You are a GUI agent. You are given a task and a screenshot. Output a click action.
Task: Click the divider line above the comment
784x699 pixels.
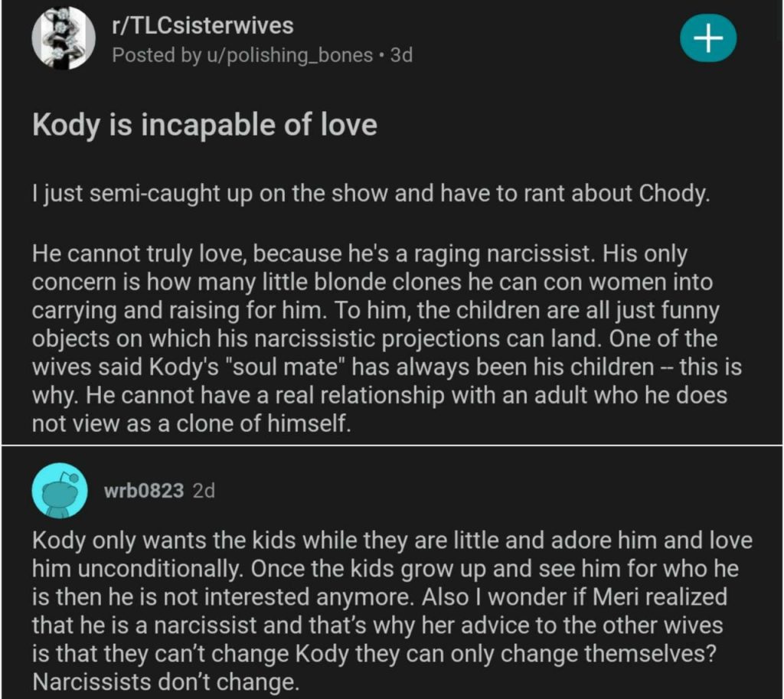tap(391, 446)
